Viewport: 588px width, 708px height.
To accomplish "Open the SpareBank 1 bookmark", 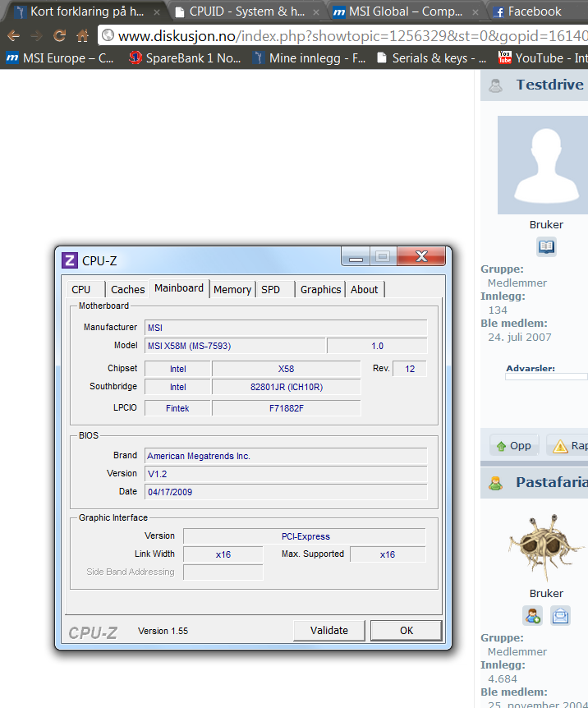I will 185,58.
